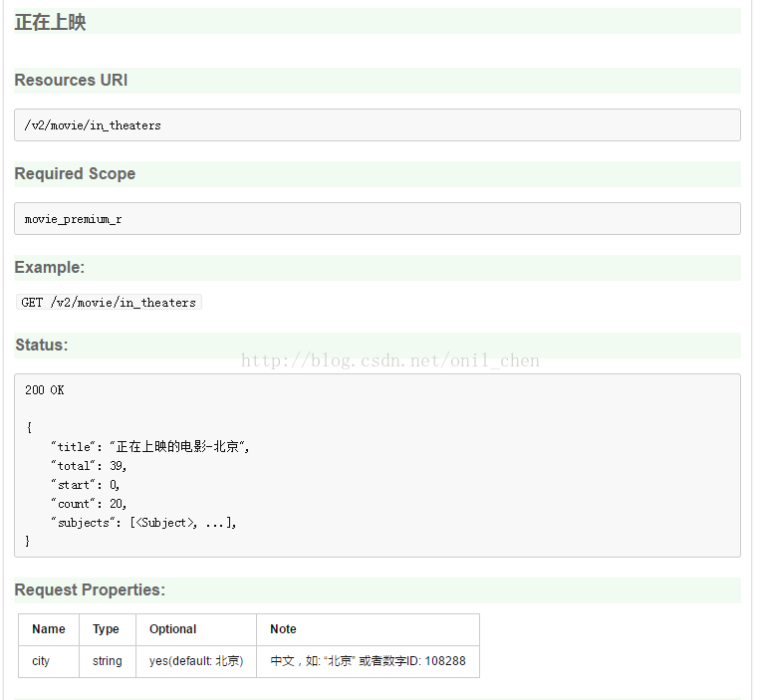Click the "start": 0 JSON line
The image size is (761, 700).
click(86, 485)
